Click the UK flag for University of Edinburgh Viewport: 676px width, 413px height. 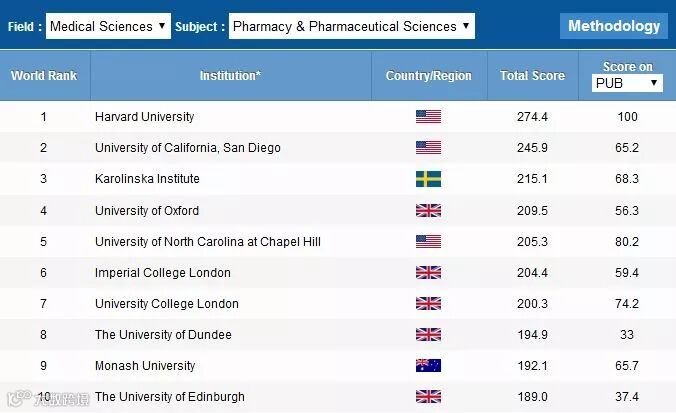pos(428,397)
